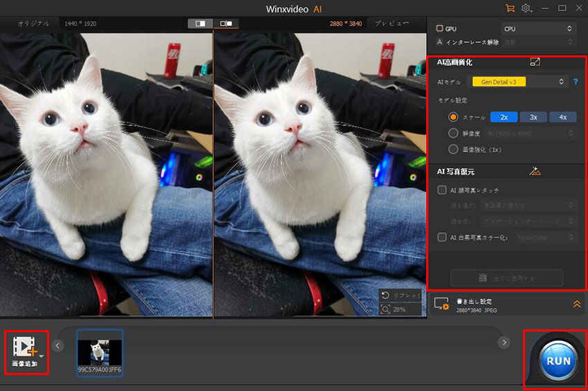Click the リフレッシュ button

pyautogui.click(x=401, y=295)
